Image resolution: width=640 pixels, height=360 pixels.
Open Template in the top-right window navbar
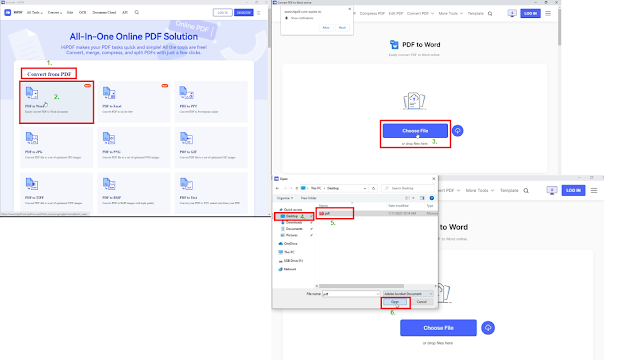point(476,13)
